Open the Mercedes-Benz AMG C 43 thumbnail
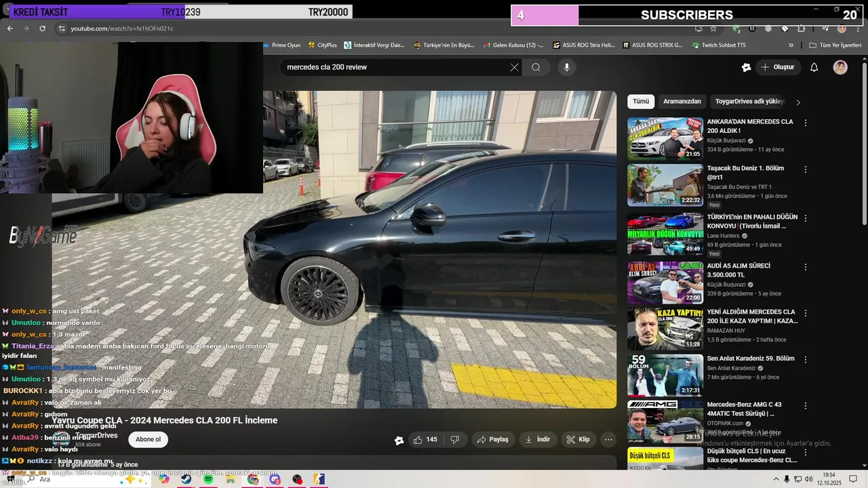Image resolution: width=868 pixels, height=488 pixels. point(665,422)
